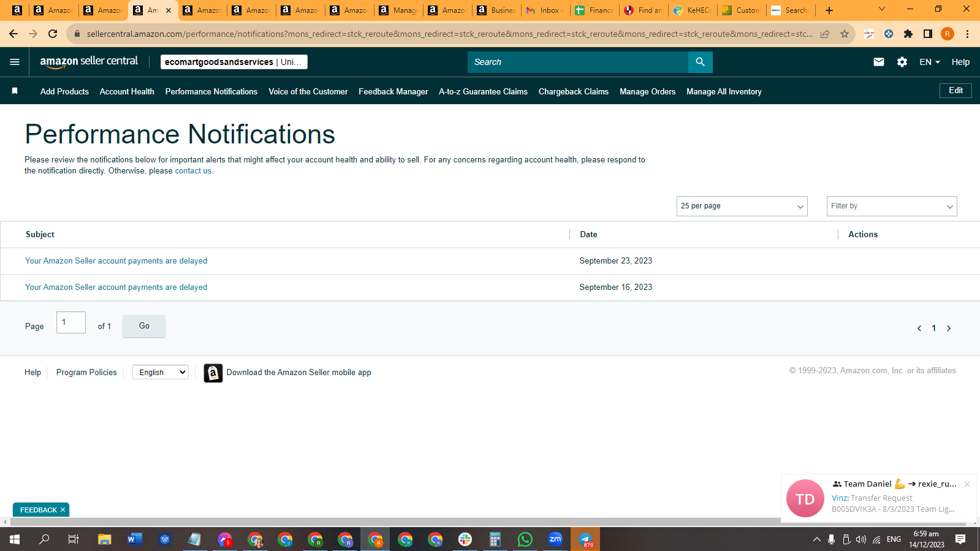980x551 pixels.
Task: Open Feedback Manager in the favorites bar
Action: 393,91
